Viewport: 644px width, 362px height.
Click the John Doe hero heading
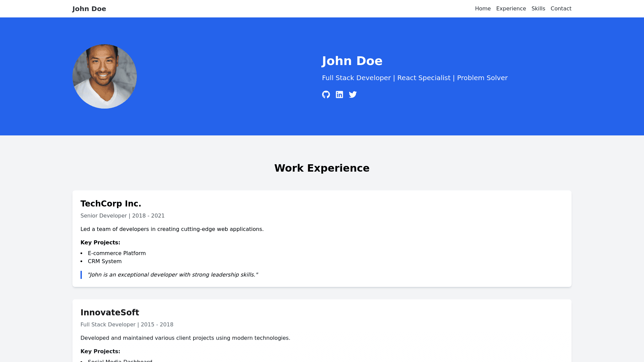(352, 61)
